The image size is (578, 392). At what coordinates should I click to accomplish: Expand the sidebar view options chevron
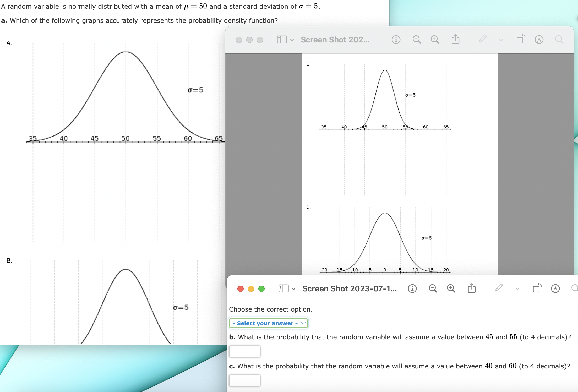click(x=293, y=288)
